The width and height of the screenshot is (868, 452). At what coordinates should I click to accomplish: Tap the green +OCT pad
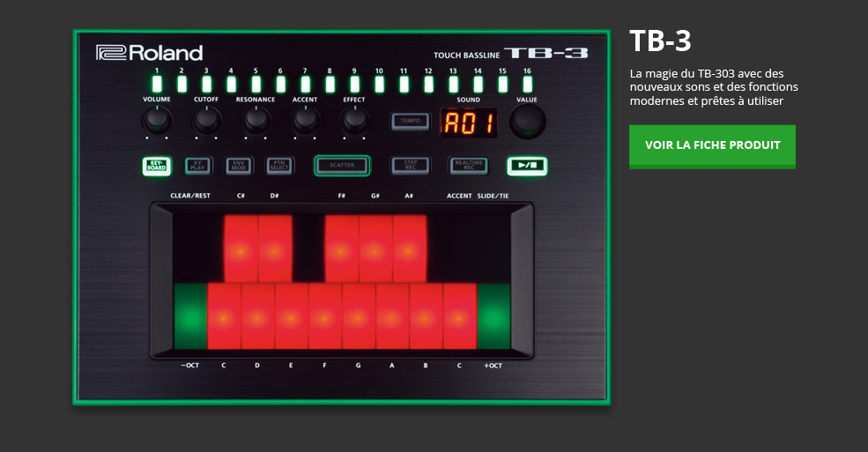[493, 316]
